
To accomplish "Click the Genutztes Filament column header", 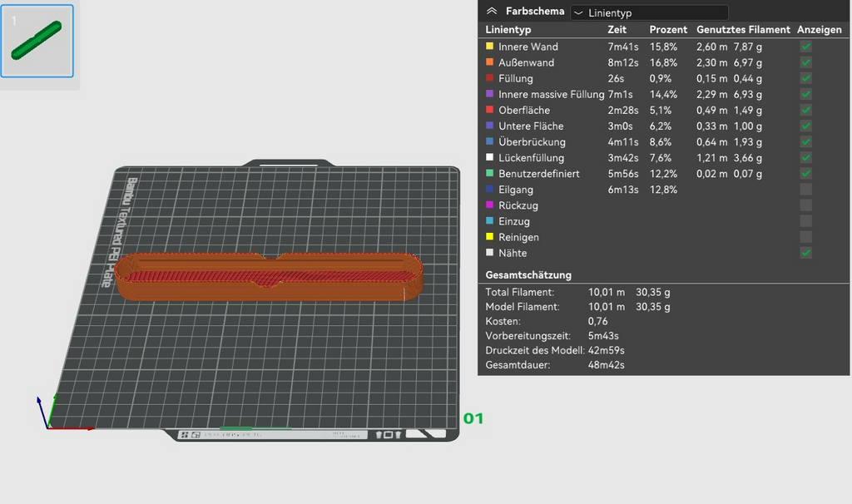I will coord(743,30).
